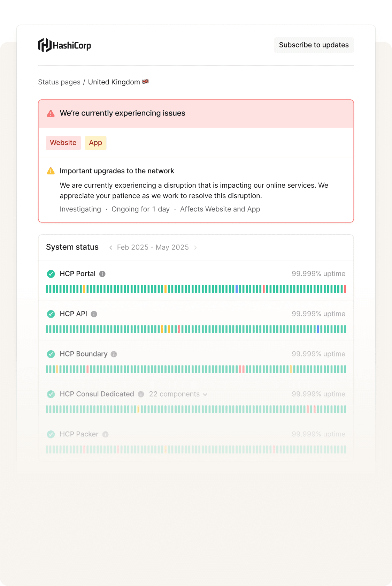The image size is (392, 586).
Task: Click the yellow warning icon beside network upgrades
Action: (x=51, y=171)
